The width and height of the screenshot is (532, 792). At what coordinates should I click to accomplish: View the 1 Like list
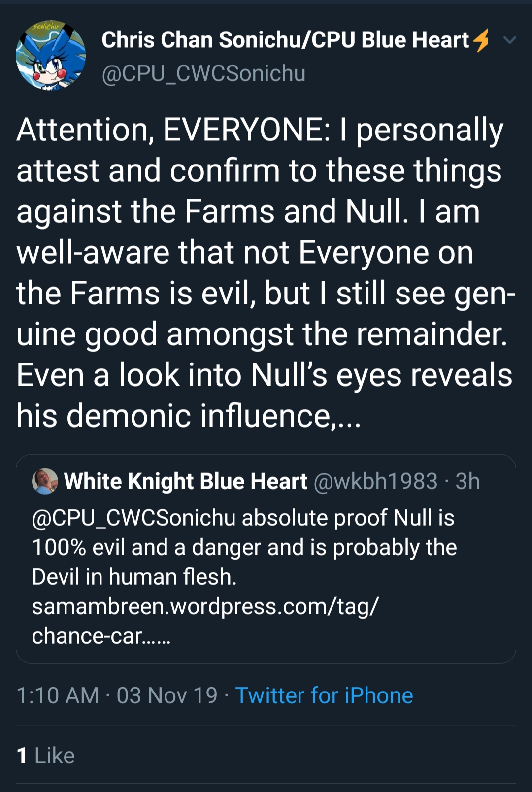[46, 756]
